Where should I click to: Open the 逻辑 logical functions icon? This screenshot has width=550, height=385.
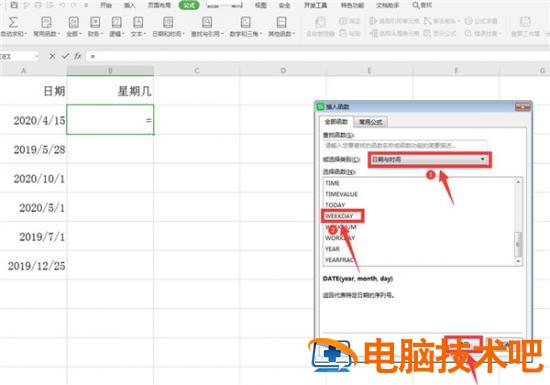tap(116, 22)
